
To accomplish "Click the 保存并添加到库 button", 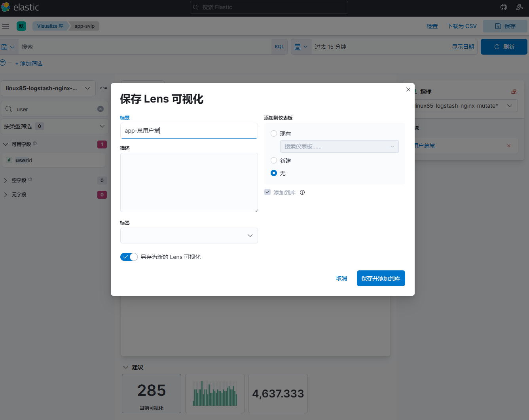I will click(381, 278).
